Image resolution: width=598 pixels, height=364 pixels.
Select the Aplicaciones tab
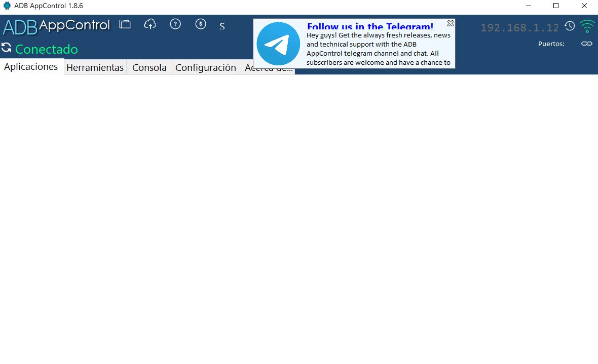coord(31,67)
